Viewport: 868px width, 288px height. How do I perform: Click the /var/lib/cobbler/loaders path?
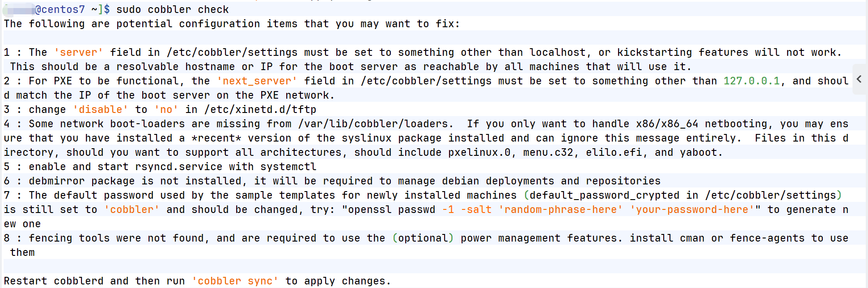click(x=373, y=124)
